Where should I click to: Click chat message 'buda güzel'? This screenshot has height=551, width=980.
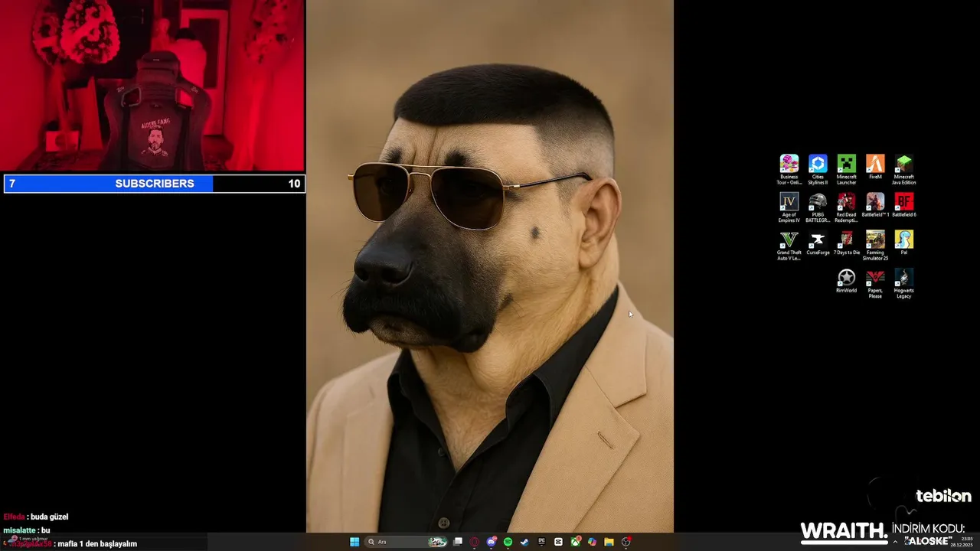(49, 517)
